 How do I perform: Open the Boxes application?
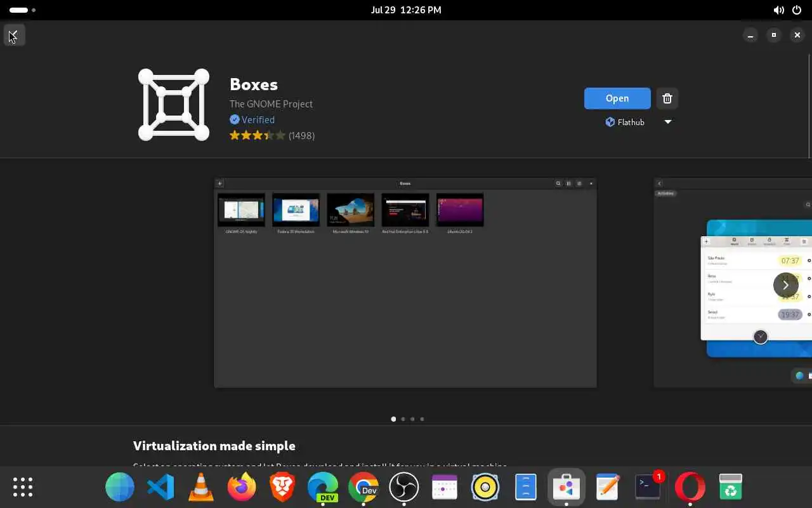[x=617, y=98]
